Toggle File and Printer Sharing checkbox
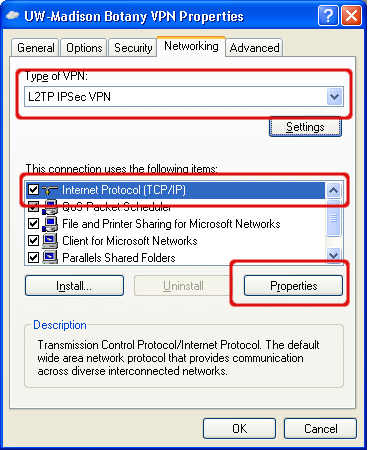Viewport: 368px width, 450px height. coord(33,223)
